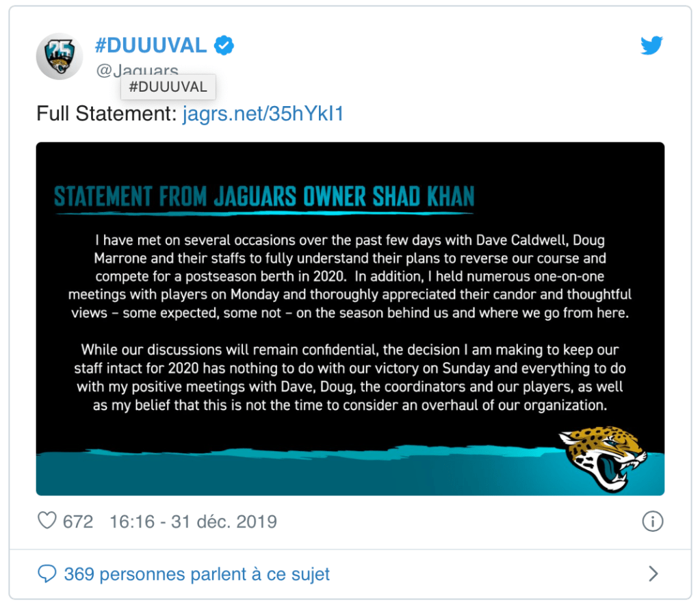Expand the conversation with the right chevron
700x607 pixels.
(x=653, y=573)
